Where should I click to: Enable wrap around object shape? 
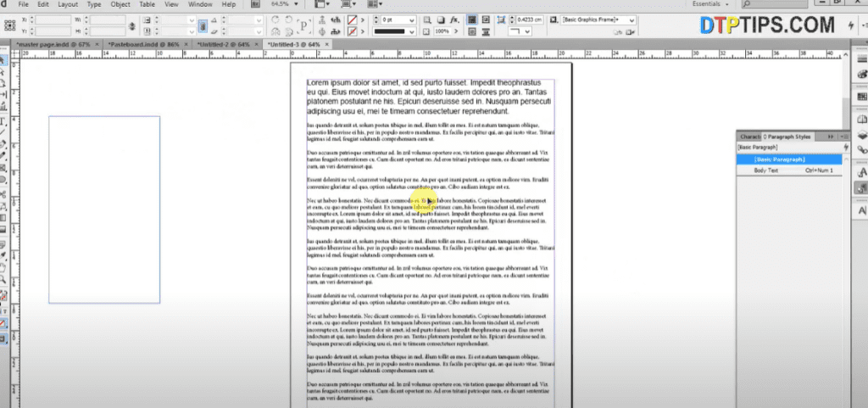tap(472, 32)
